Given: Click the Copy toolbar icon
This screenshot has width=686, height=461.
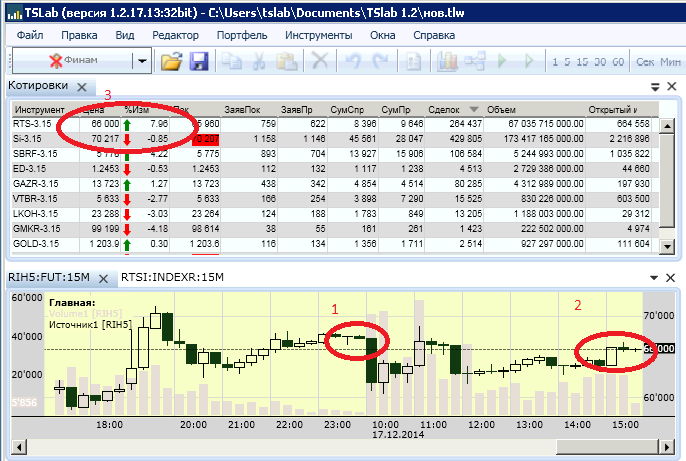Looking at the screenshot, I should pyautogui.click(x=231, y=61).
